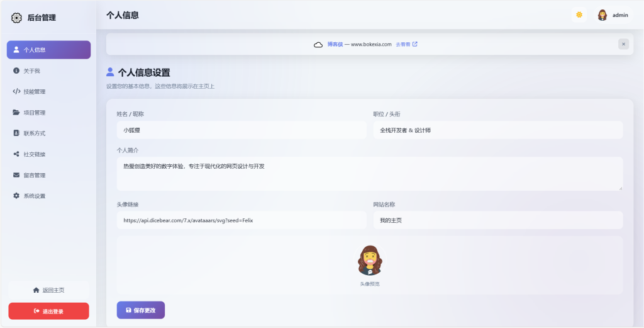
Task: Click the cloud icon in the banner
Action: point(318,45)
